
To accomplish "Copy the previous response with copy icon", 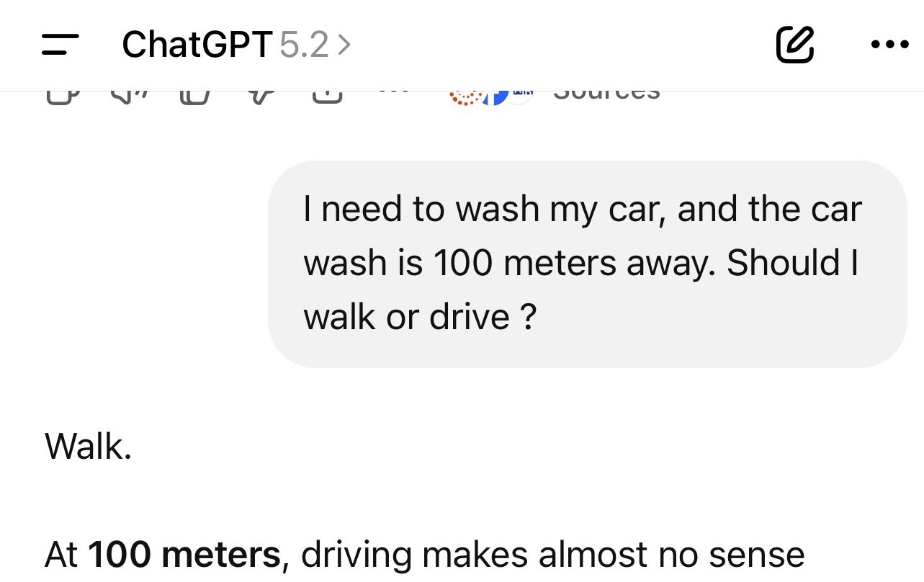I will [x=62, y=97].
